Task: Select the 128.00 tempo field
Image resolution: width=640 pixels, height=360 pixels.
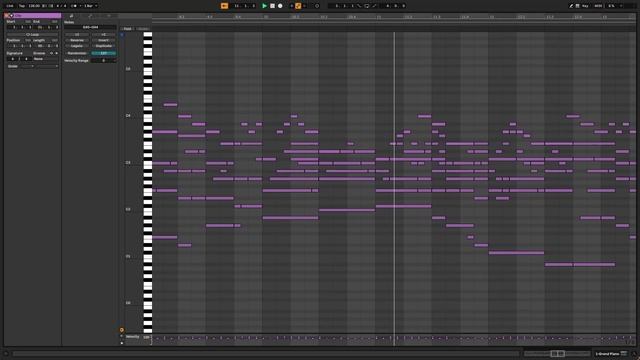Action: point(34,6)
